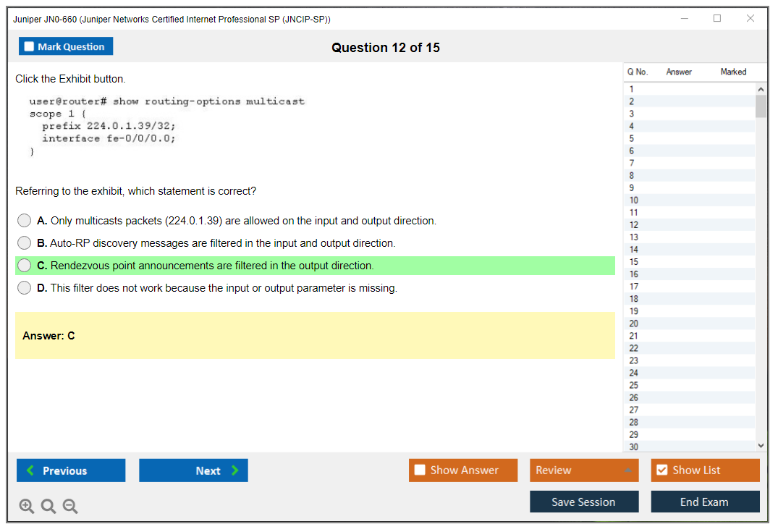Viewport: 778px width, 532px height.
Task: Click the zoom out magnifier icon
Action: tap(70, 507)
